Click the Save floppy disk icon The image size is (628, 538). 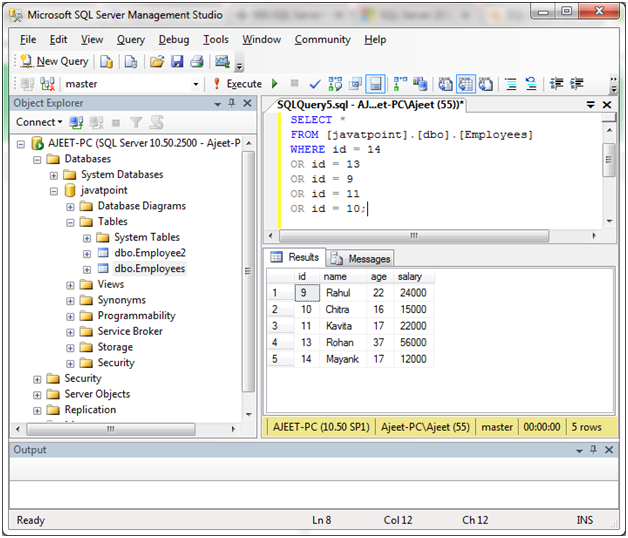pyautogui.click(x=177, y=62)
